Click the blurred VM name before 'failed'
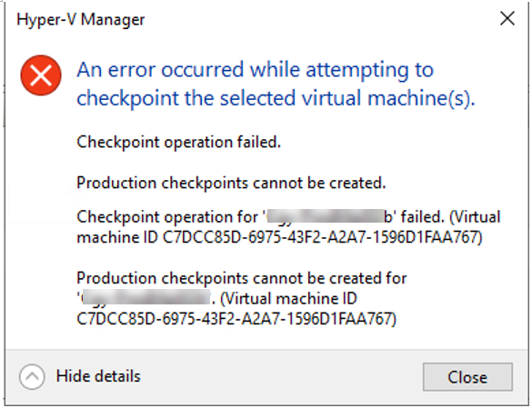 326,216
